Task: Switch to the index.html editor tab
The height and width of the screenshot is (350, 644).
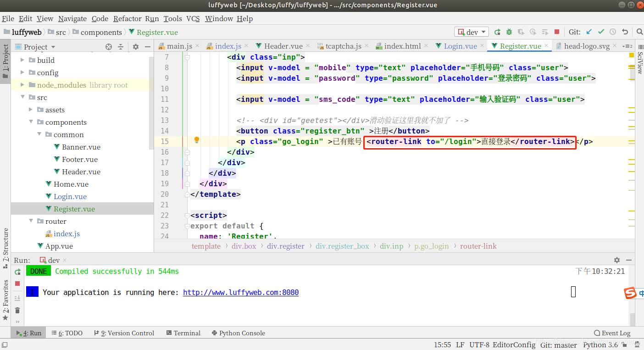Action: pyautogui.click(x=402, y=46)
